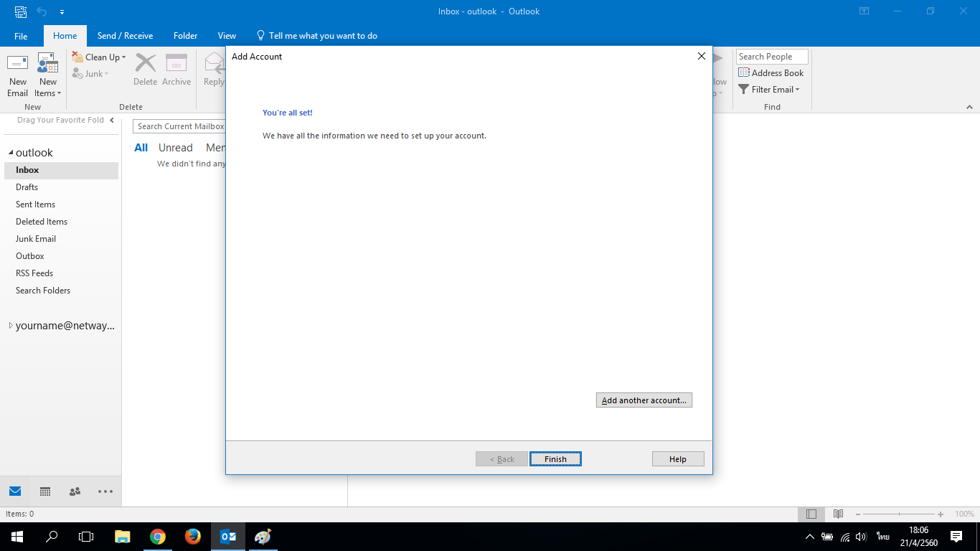980x551 pixels.
Task: Click Finish in the Add Account dialog
Action: (555, 459)
